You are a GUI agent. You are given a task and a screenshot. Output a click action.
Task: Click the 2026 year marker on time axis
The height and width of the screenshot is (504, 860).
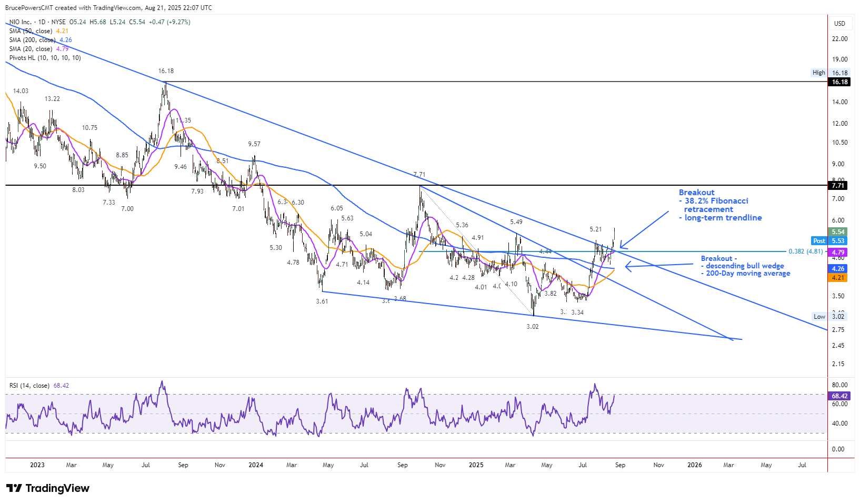695,465
